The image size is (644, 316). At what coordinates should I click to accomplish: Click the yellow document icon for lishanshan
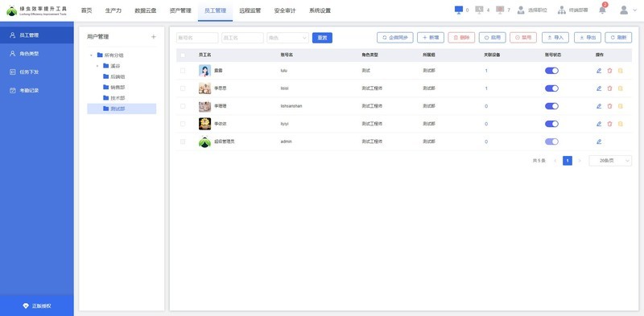point(620,106)
